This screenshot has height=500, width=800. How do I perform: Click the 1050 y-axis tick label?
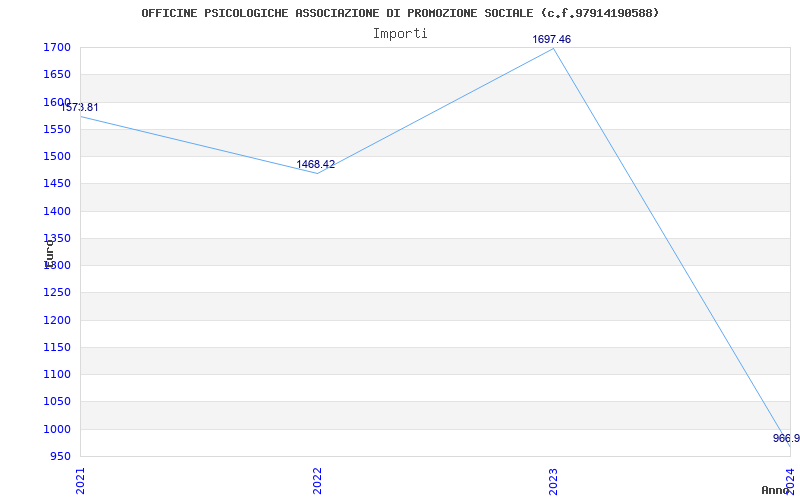pos(58,402)
